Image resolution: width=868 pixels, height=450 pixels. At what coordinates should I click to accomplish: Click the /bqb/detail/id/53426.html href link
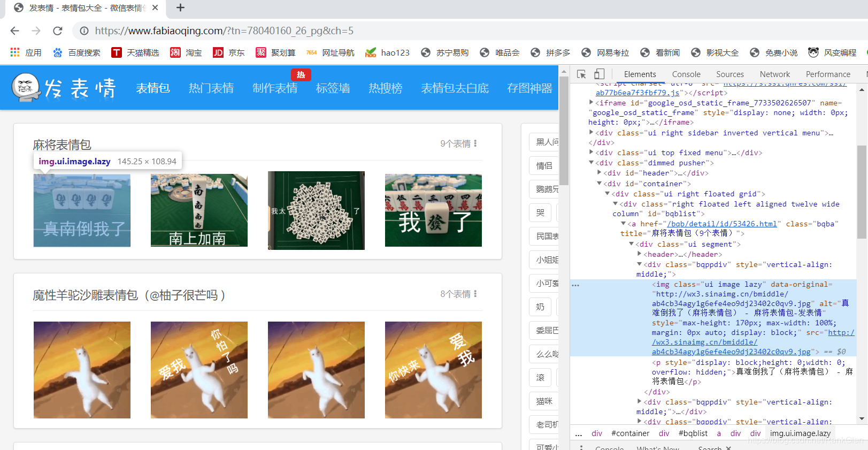[x=721, y=224]
